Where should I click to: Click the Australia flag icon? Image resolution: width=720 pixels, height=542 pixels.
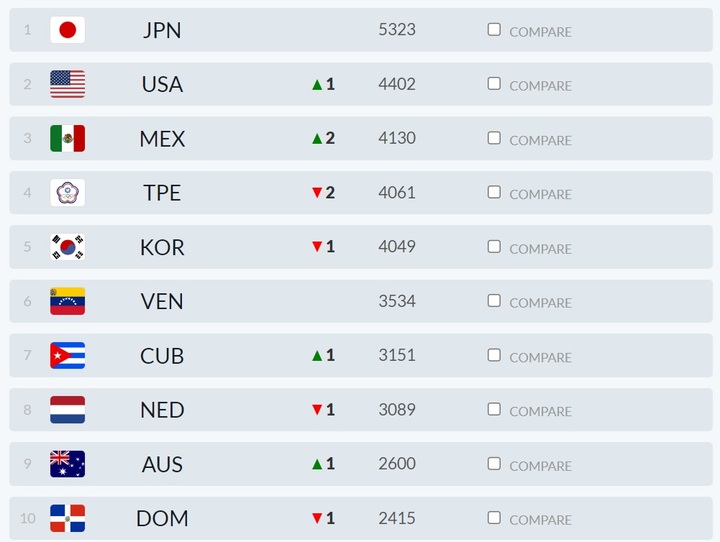pyautogui.click(x=67, y=464)
